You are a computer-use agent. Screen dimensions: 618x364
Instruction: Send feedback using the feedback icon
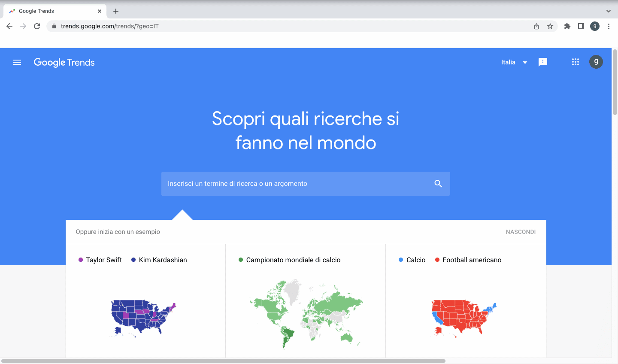point(543,62)
